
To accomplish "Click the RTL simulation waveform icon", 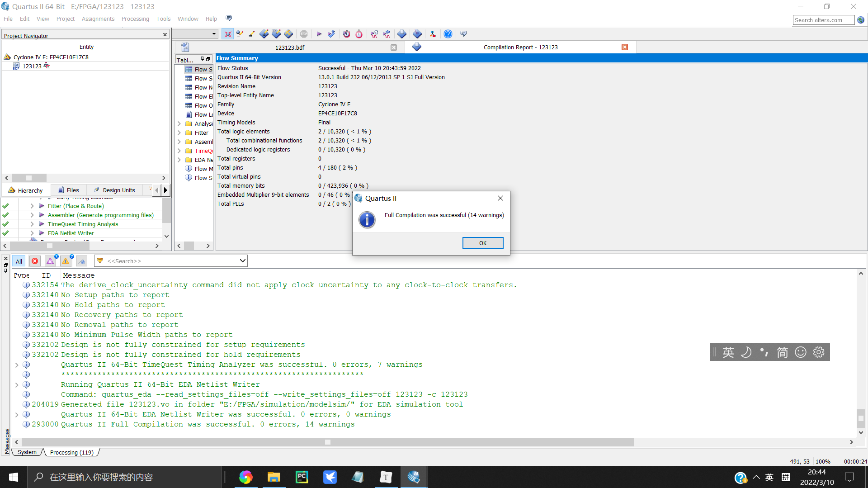I will pos(374,34).
